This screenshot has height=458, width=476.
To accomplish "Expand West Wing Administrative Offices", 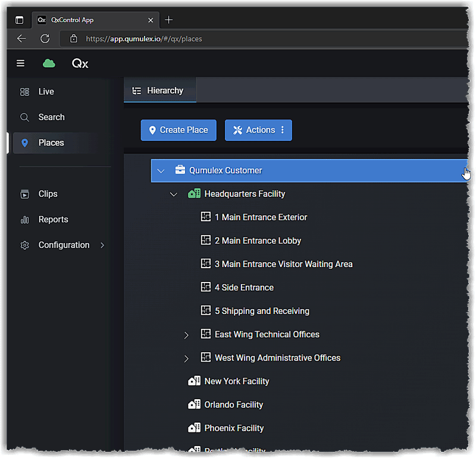I will [186, 359].
